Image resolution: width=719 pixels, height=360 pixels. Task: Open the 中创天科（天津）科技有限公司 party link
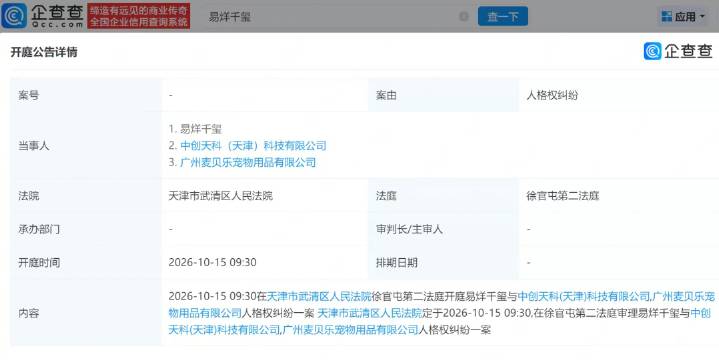click(x=253, y=146)
